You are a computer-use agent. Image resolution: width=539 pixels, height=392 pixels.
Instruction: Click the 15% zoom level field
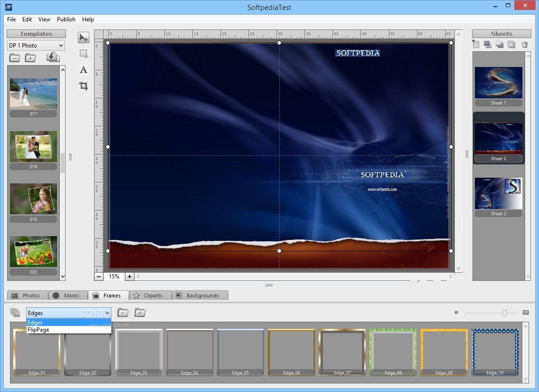point(114,277)
